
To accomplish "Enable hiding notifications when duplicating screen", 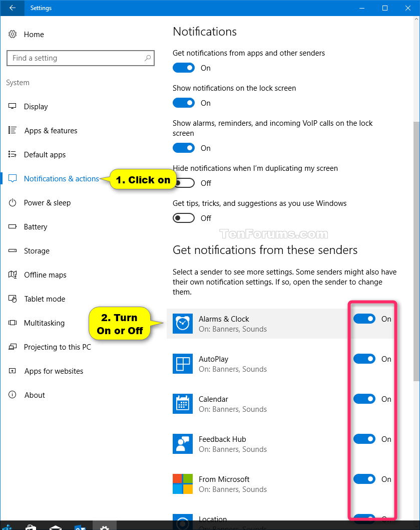I will (x=184, y=183).
